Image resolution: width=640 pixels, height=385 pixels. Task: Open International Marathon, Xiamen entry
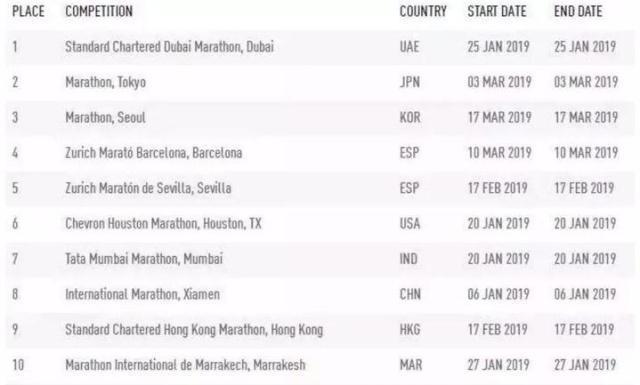142,294
